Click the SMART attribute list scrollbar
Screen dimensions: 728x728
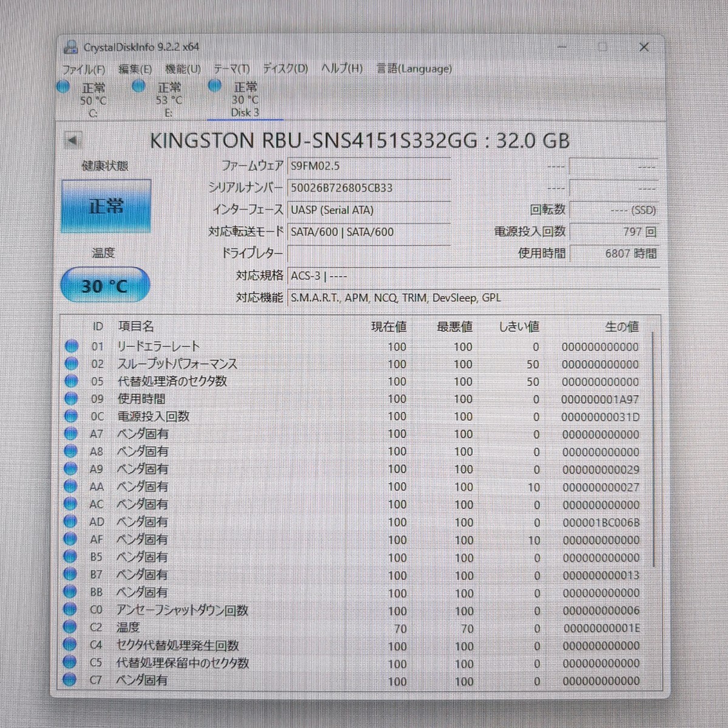(654, 449)
